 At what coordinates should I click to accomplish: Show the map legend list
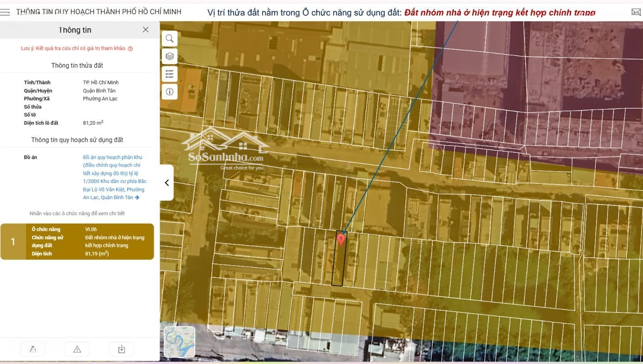170,74
